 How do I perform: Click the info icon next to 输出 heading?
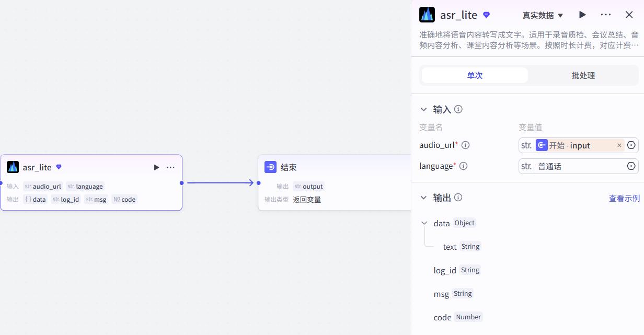458,198
